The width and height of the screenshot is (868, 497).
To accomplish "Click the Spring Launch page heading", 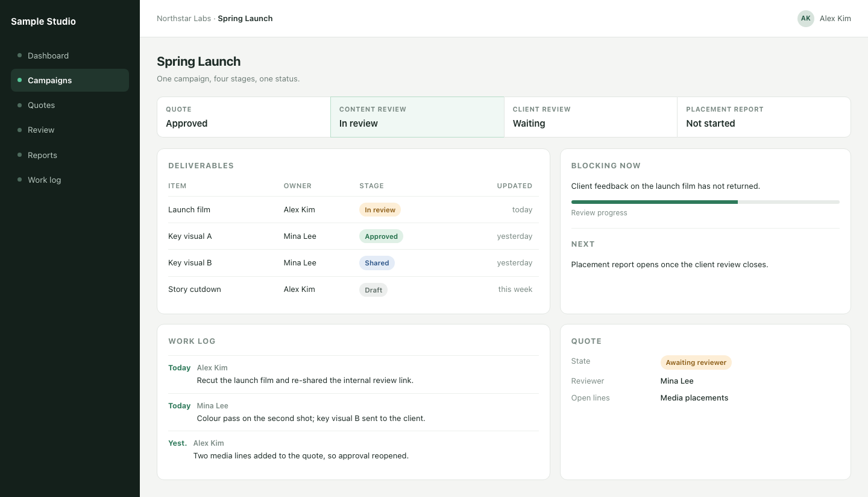I will click(x=199, y=62).
